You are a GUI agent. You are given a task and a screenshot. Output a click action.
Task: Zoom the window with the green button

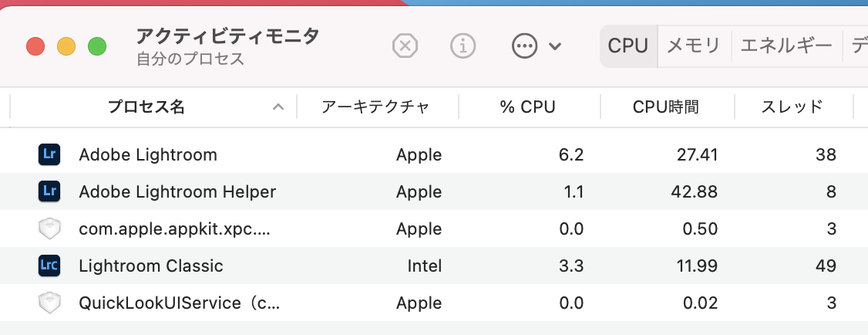[x=97, y=46]
